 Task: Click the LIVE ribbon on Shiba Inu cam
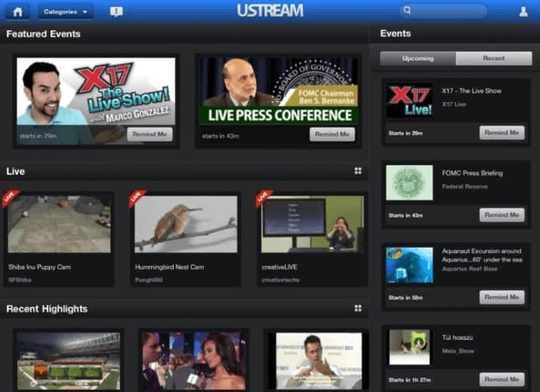tap(10, 198)
